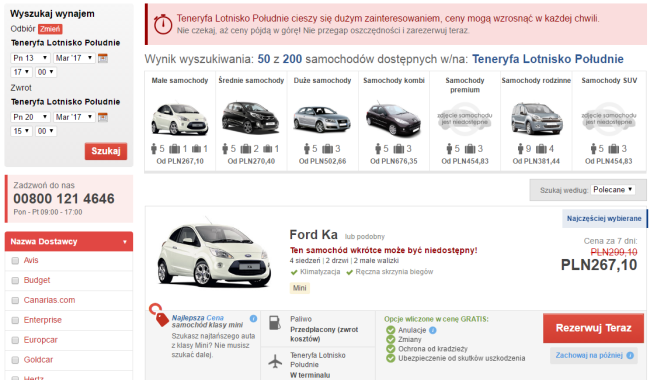Click the Zmień pickup button

(50, 29)
